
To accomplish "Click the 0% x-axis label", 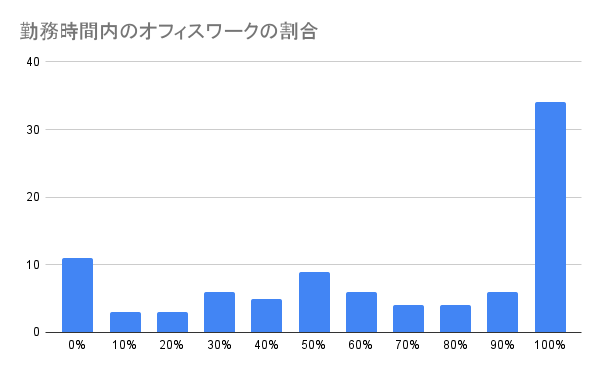I will 77,345.
